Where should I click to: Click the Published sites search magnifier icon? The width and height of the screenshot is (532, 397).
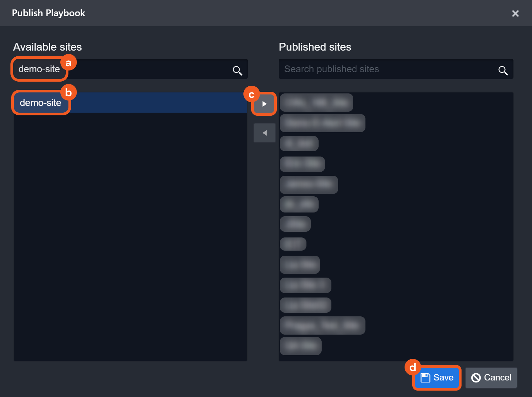[x=503, y=70]
